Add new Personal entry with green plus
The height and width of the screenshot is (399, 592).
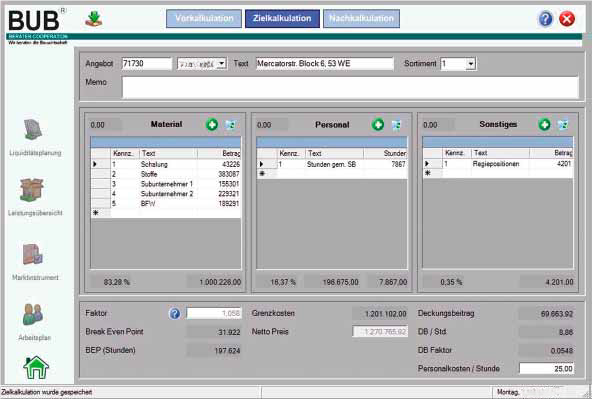pos(378,124)
